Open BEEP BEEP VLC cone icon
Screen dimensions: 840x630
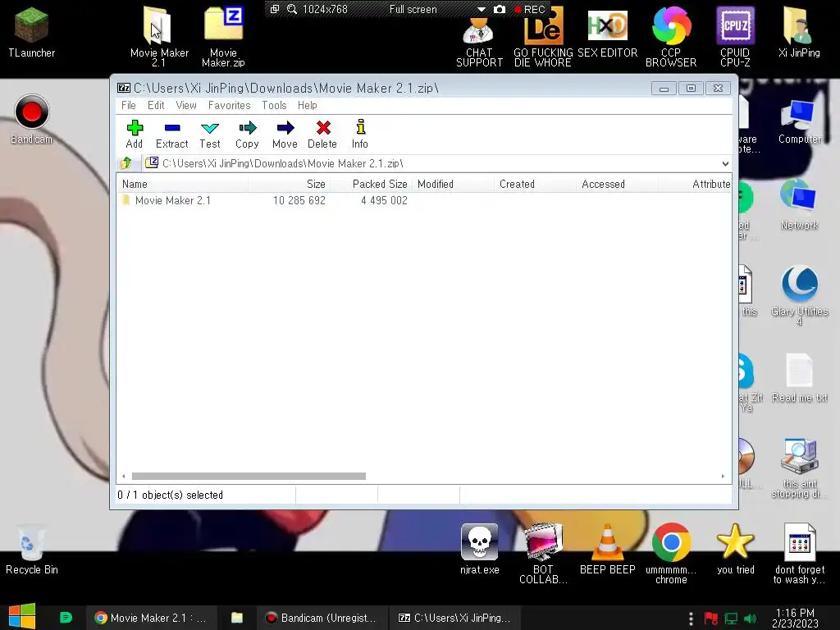pos(608,549)
